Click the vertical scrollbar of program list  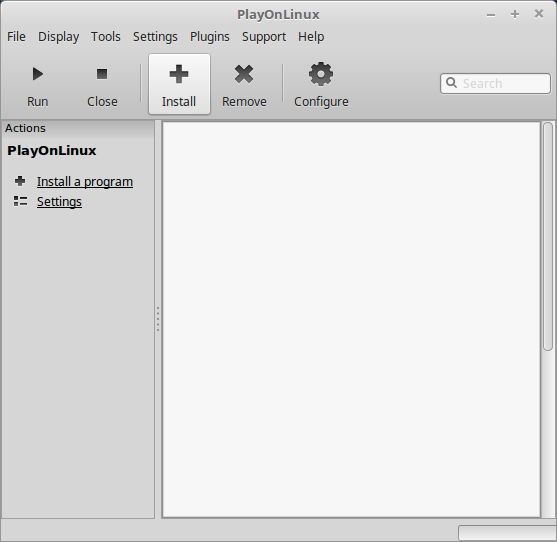tap(548, 237)
